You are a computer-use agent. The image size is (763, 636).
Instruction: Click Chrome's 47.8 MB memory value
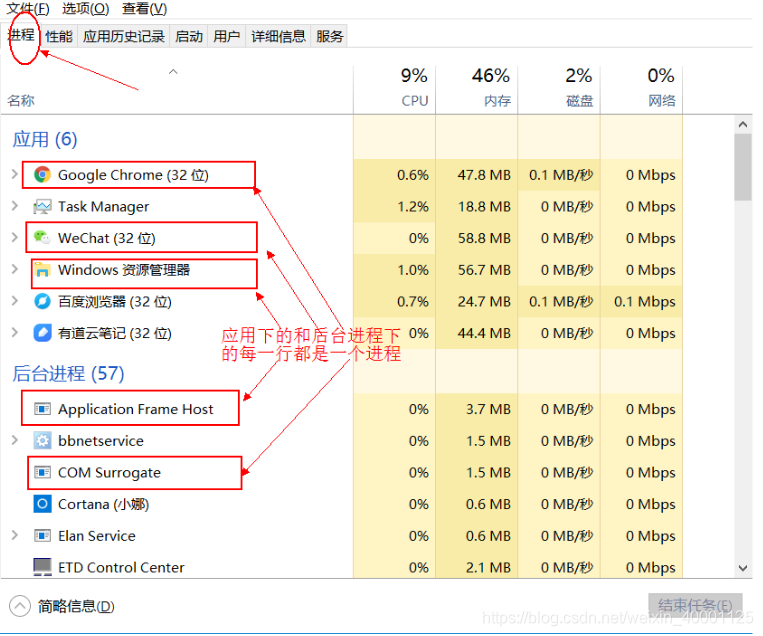click(484, 175)
